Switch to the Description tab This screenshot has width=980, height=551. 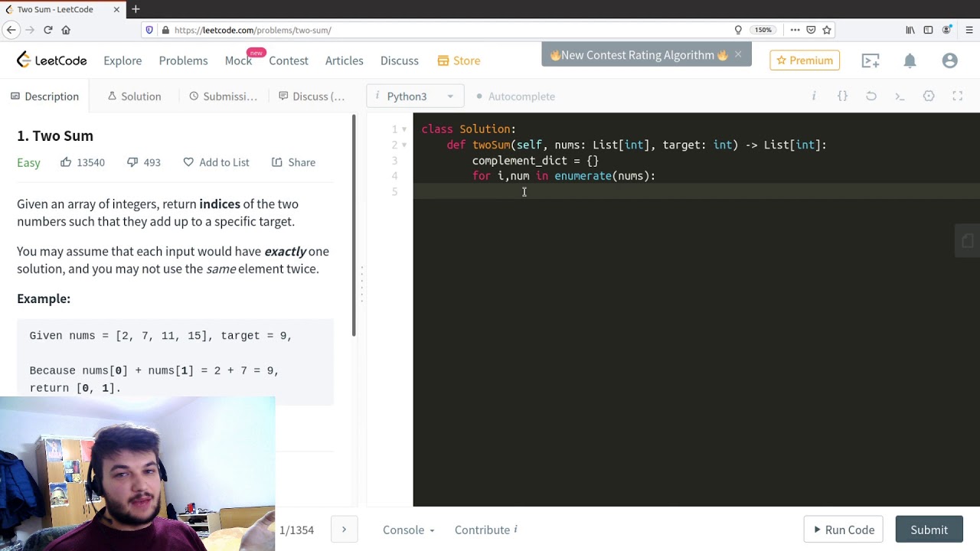pos(44,96)
